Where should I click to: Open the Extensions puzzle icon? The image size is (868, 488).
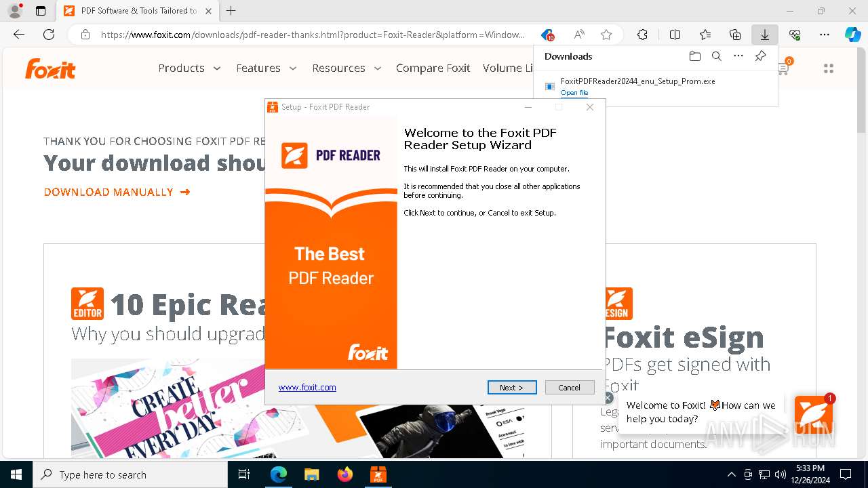[x=642, y=35]
